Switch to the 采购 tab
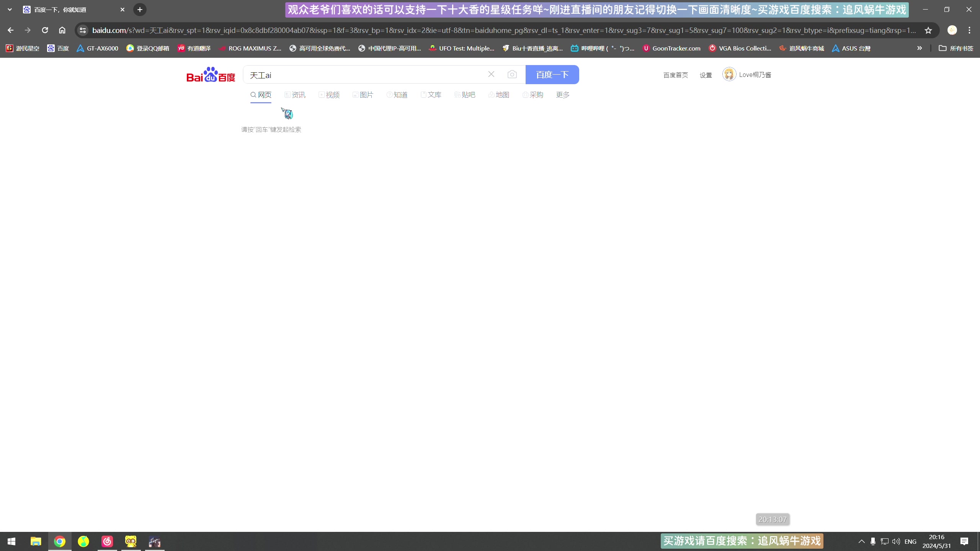 coord(533,95)
